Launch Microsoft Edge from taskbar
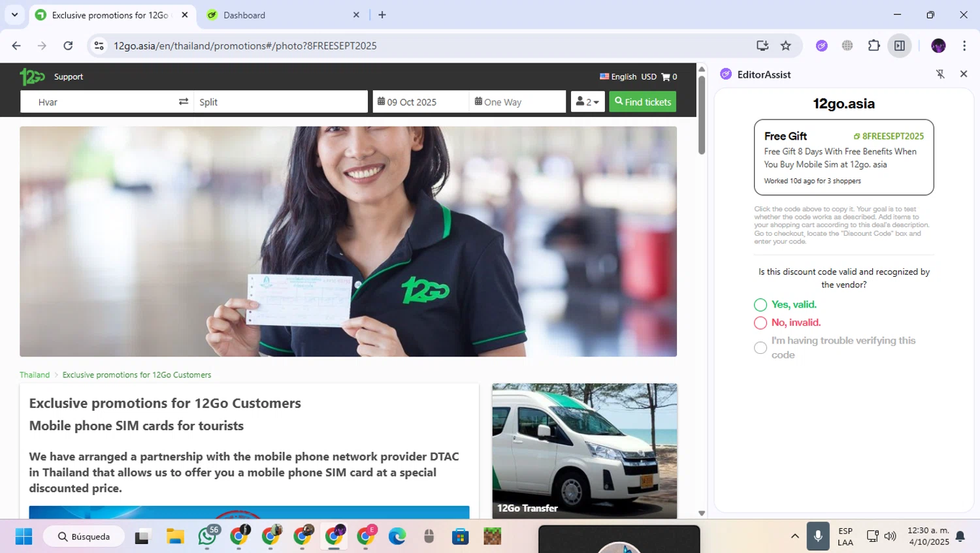The width and height of the screenshot is (980, 553). coord(397,537)
